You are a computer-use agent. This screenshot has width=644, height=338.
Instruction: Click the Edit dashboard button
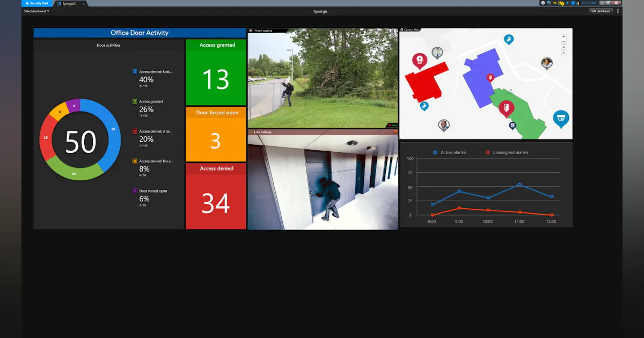(x=601, y=11)
